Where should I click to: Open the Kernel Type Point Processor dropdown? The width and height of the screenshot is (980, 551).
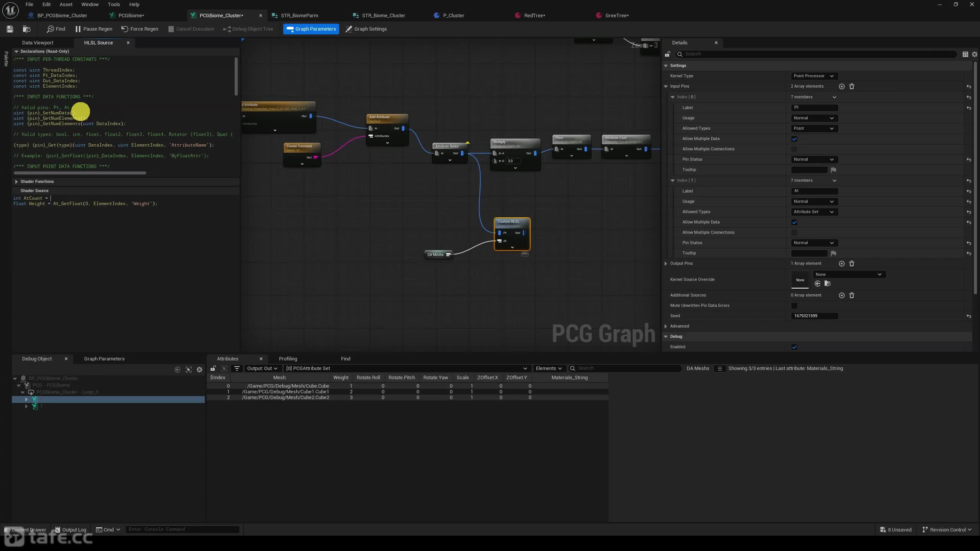814,76
